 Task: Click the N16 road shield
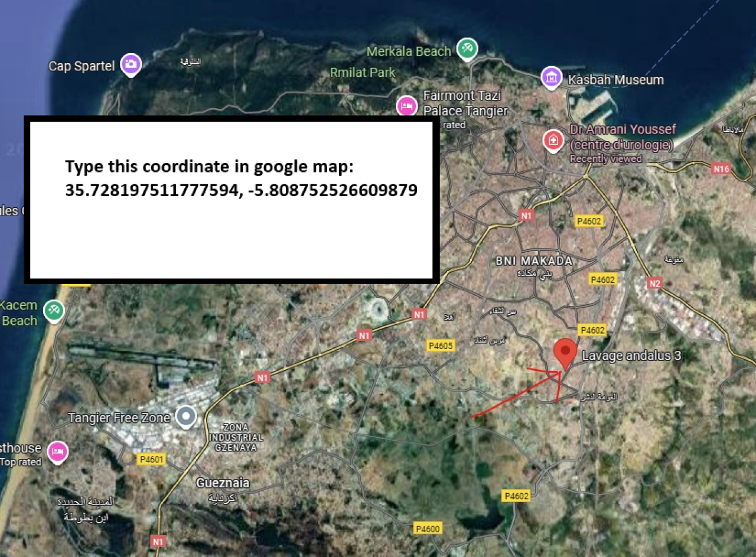[x=721, y=169]
